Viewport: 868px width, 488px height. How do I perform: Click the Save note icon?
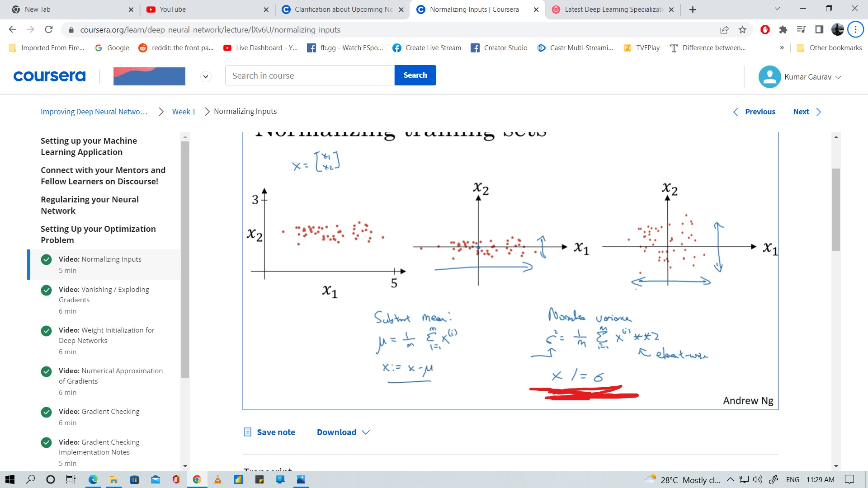point(248,432)
